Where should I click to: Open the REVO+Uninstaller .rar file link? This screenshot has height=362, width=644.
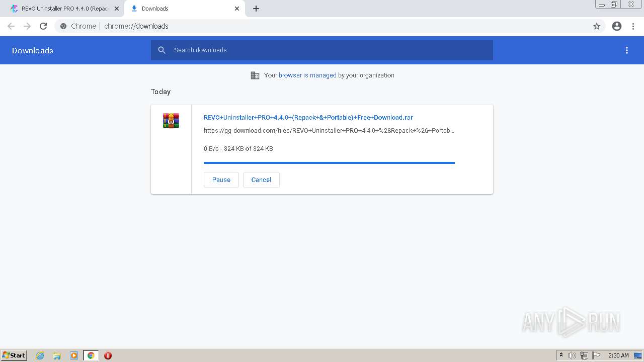(x=308, y=118)
